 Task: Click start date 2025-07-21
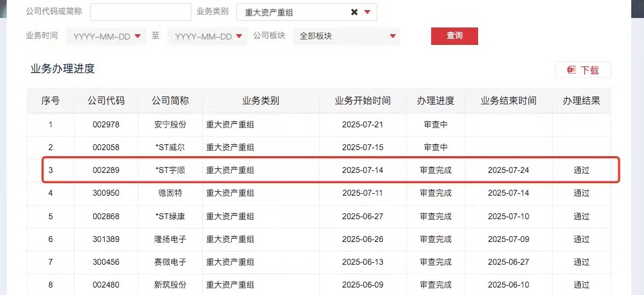tap(363, 125)
